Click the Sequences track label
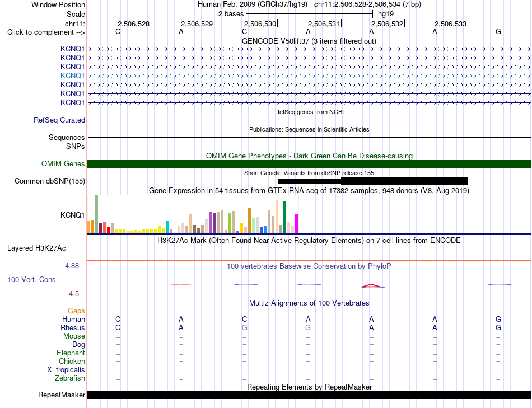Screen dimensions: 532x408 click(x=67, y=137)
